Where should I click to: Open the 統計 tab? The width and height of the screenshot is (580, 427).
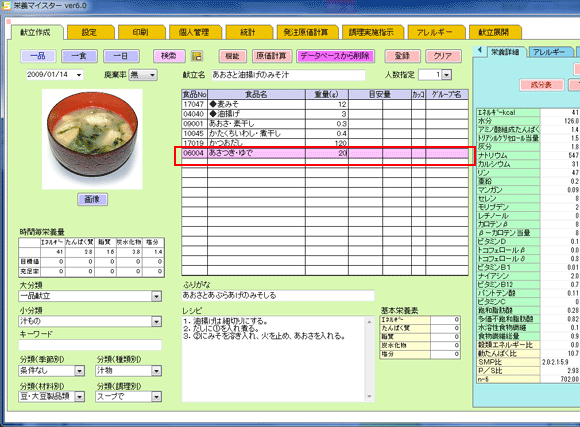coord(247,33)
